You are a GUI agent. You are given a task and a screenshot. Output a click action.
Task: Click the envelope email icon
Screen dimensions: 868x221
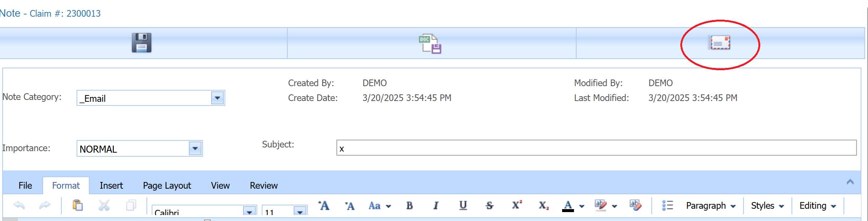point(719,43)
